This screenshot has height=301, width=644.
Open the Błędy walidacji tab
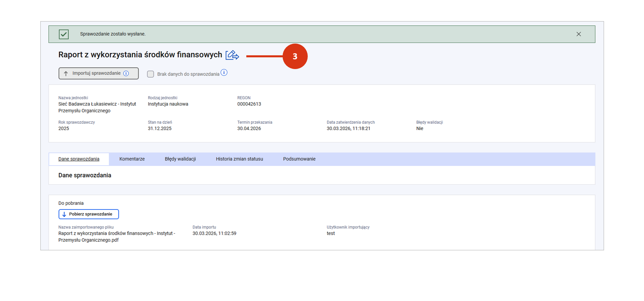point(180,159)
